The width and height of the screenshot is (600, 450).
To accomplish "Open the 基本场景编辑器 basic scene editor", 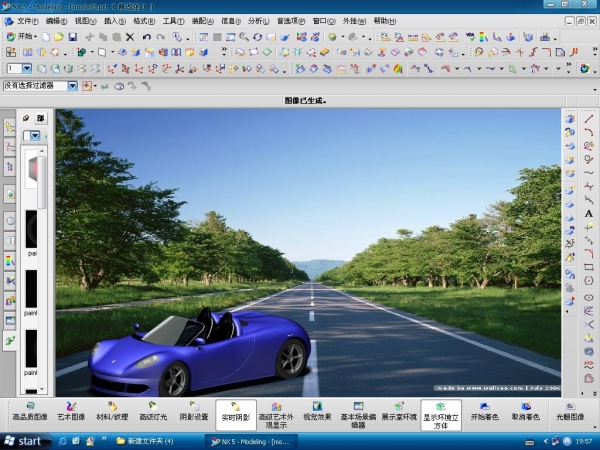I will [x=358, y=416].
